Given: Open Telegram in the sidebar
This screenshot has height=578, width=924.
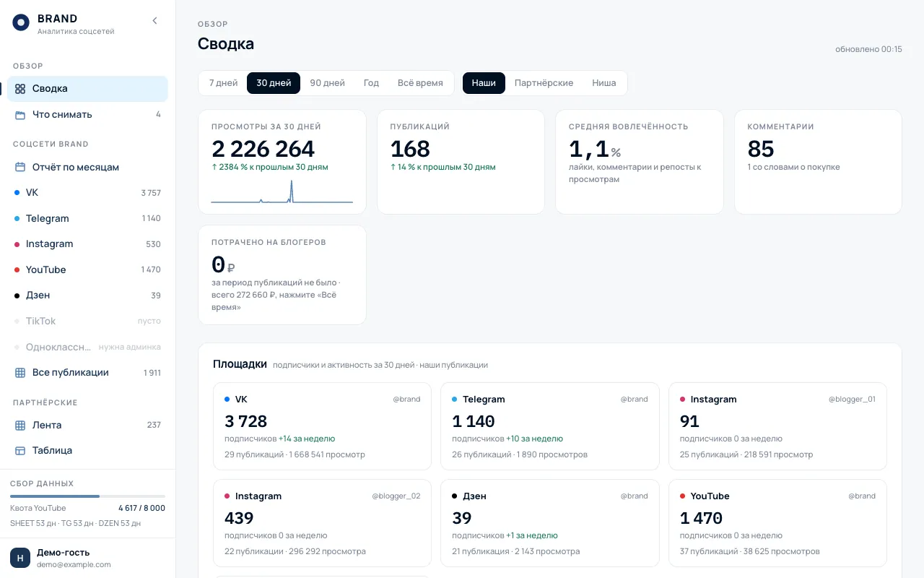Looking at the screenshot, I should coord(87,218).
